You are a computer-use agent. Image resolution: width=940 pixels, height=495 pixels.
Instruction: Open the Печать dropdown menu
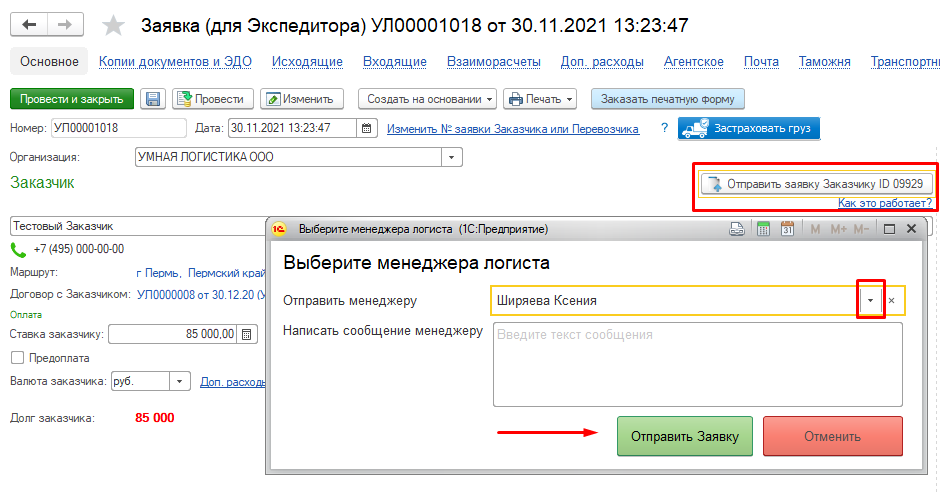[540, 99]
